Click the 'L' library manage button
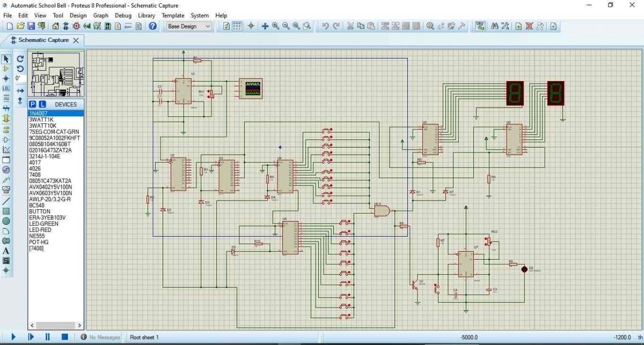The image size is (644, 345). click(42, 104)
